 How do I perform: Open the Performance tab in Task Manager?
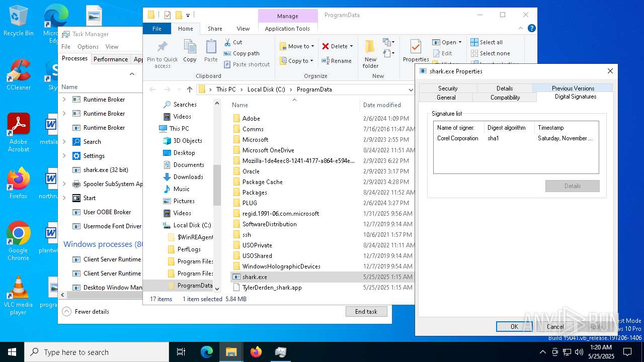tap(111, 59)
